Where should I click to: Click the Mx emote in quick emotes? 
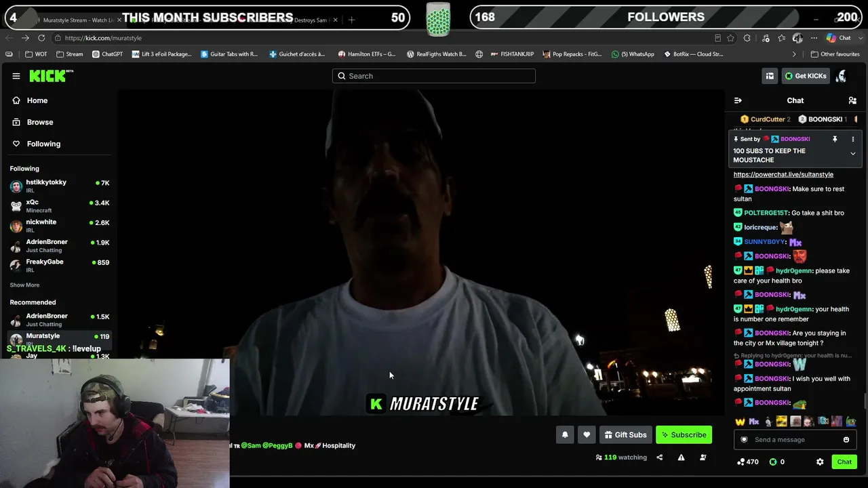pyautogui.click(x=753, y=422)
